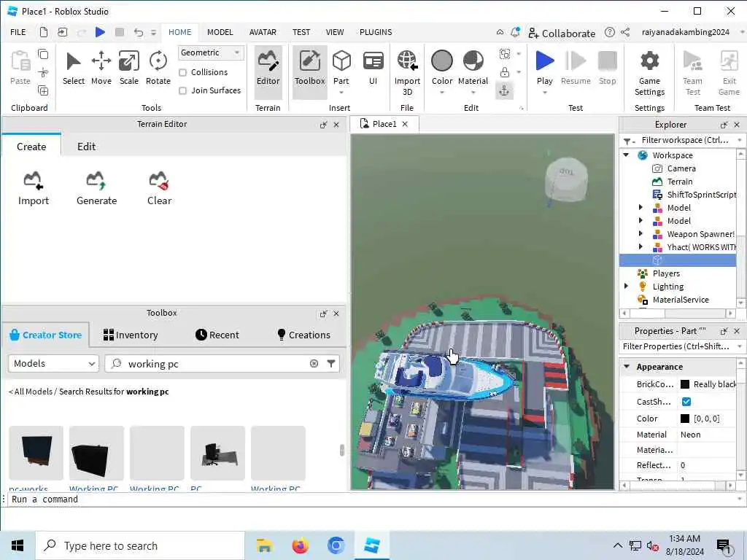Viewport: 747px width, 560px height.
Task: Open Firefox from the taskbar
Action: (300, 545)
